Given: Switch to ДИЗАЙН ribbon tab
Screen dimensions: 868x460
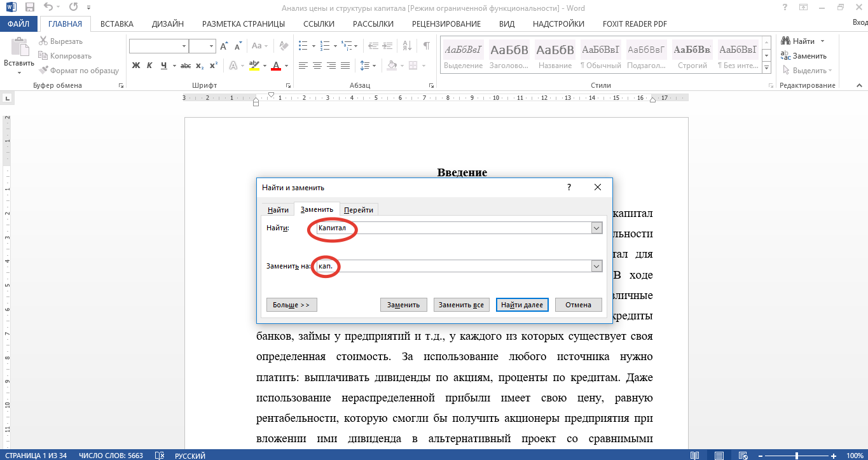Looking at the screenshot, I should (x=168, y=24).
